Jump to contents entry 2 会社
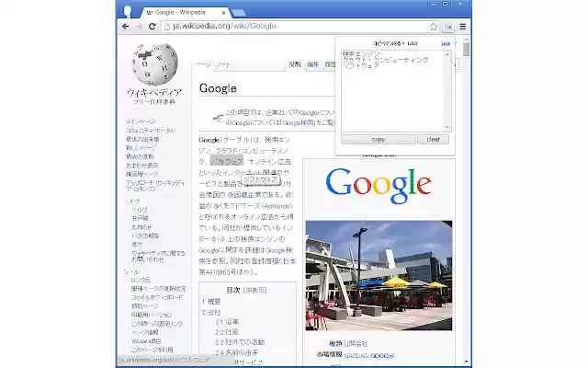This screenshot has width=588, height=368. [x=211, y=313]
